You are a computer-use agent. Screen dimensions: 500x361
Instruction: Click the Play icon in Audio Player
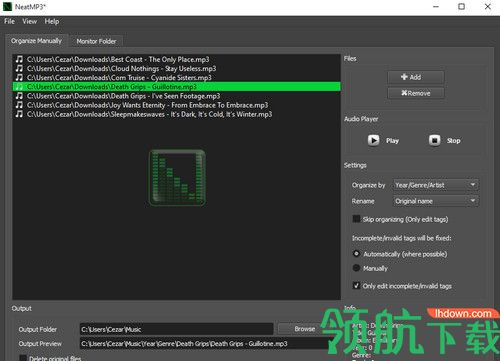point(373,140)
